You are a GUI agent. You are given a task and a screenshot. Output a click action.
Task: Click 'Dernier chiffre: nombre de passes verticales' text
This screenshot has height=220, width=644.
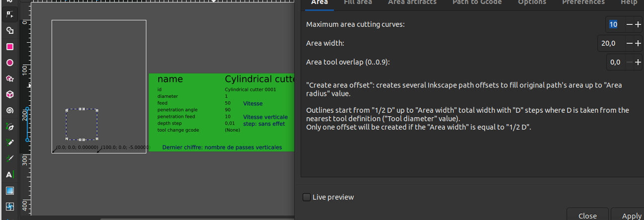(222, 147)
